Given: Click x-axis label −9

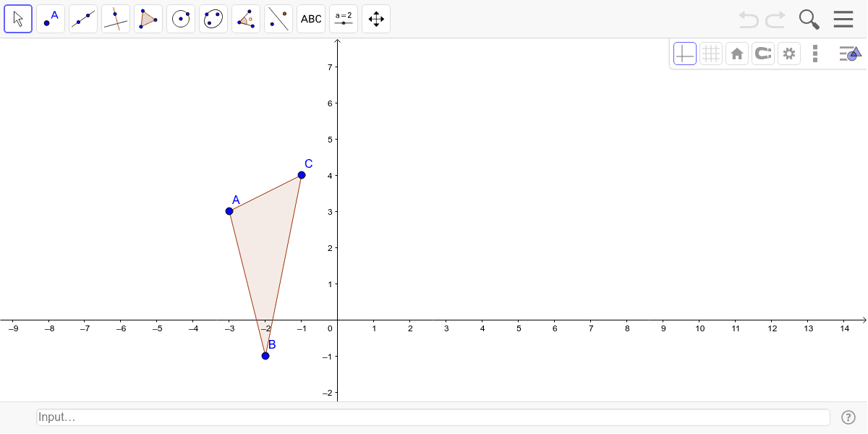Looking at the screenshot, I should (x=13, y=328).
